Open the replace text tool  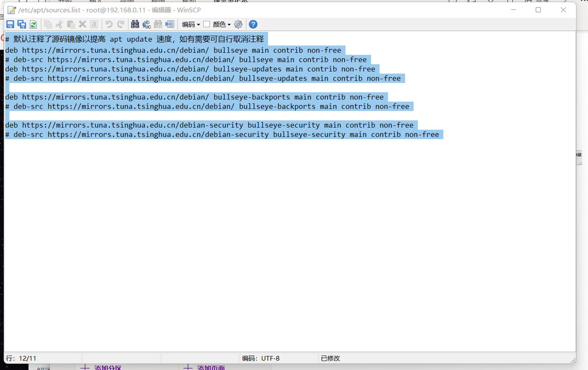coord(146,24)
